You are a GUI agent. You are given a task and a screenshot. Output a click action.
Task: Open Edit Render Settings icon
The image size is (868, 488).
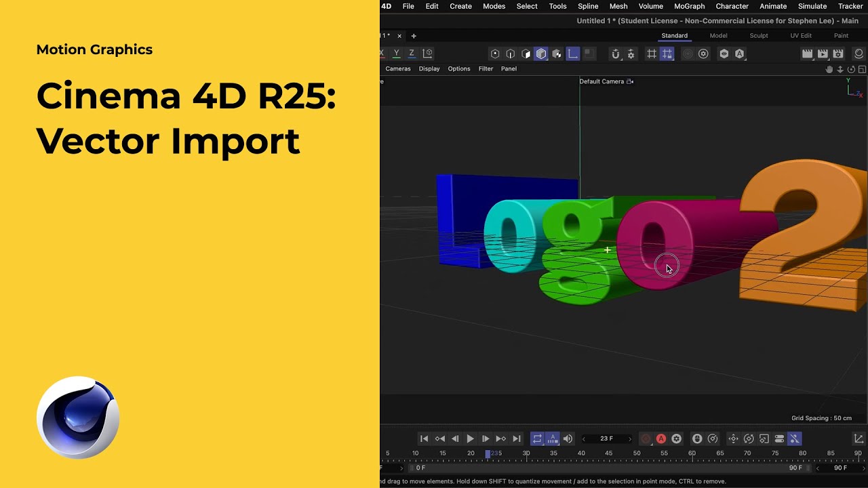pyautogui.click(x=838, y=54)
